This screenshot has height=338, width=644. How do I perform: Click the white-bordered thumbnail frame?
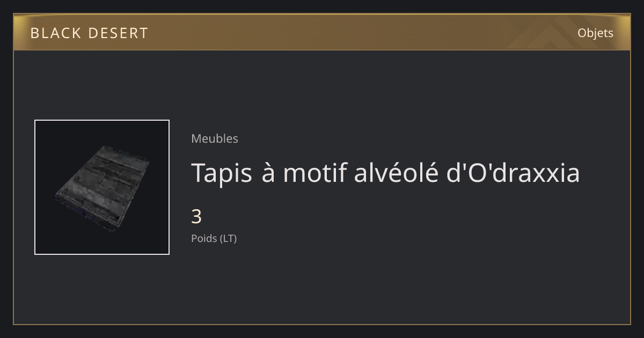tap(102, 187)
